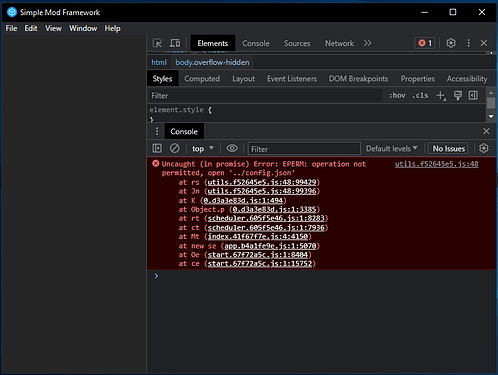Open the console drawer three-dot menu

coord(157,131)
